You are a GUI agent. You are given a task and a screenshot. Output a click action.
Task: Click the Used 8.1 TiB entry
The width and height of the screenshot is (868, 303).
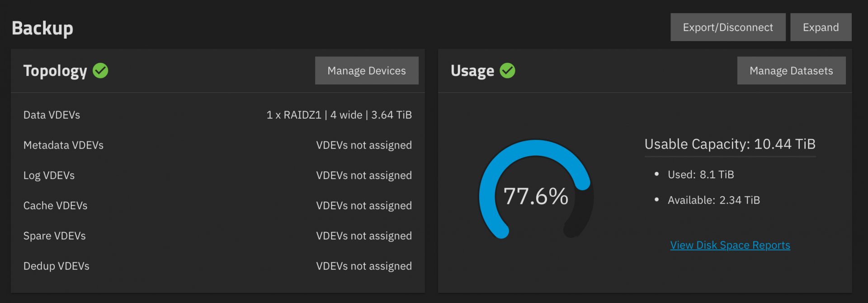pyautogui.click(x=701, y=174)
